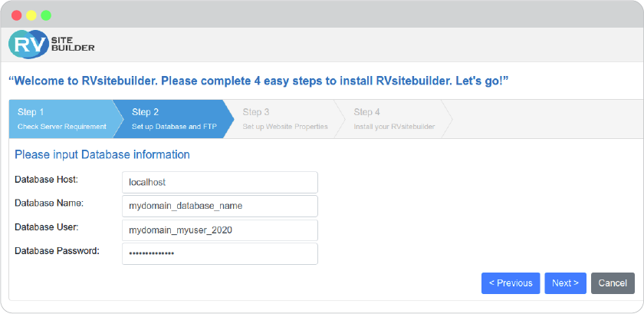This screenshot has height=314, width=644.
Task: Cancel the installation wizard
Action: point(613,283)
